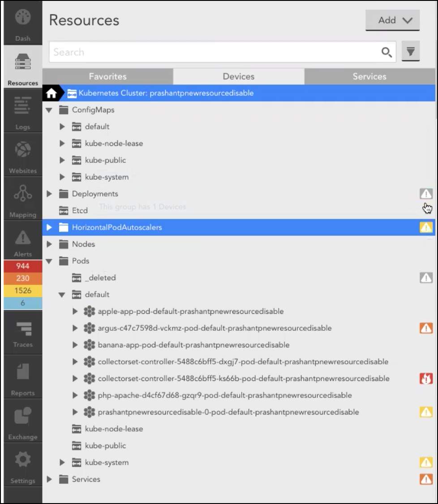Open Settings from the sidebar
Image resolution: width=438 pixels, height=504 pixels.
pos(22,465)
